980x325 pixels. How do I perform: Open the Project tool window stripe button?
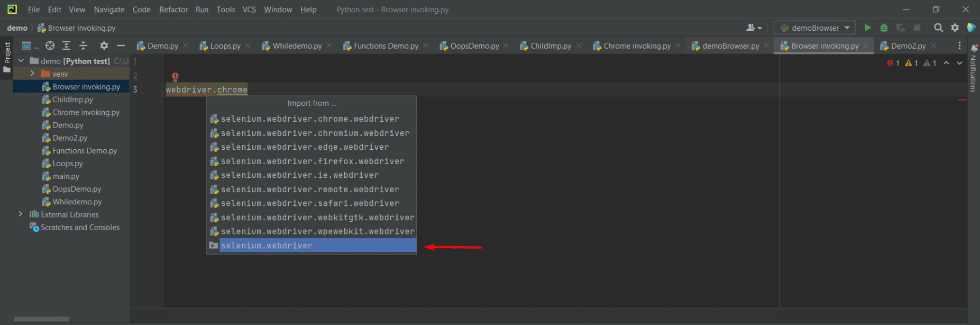click(x=7, y=57)
